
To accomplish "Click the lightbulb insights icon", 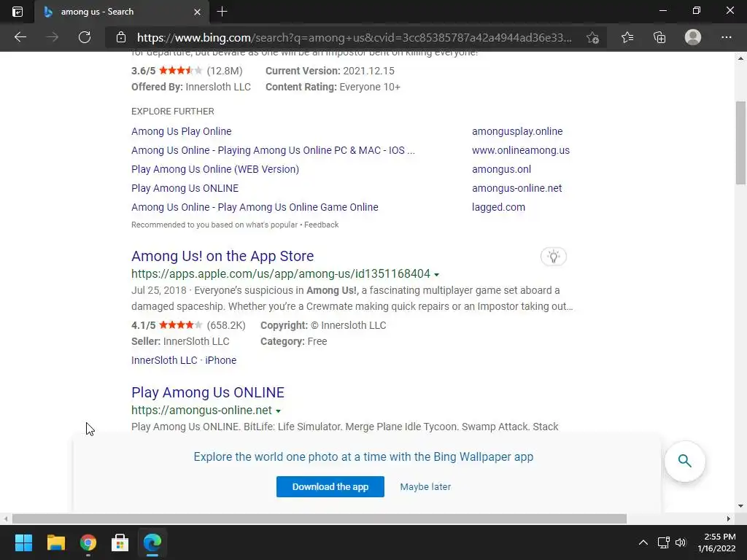I will pos(553,257).
